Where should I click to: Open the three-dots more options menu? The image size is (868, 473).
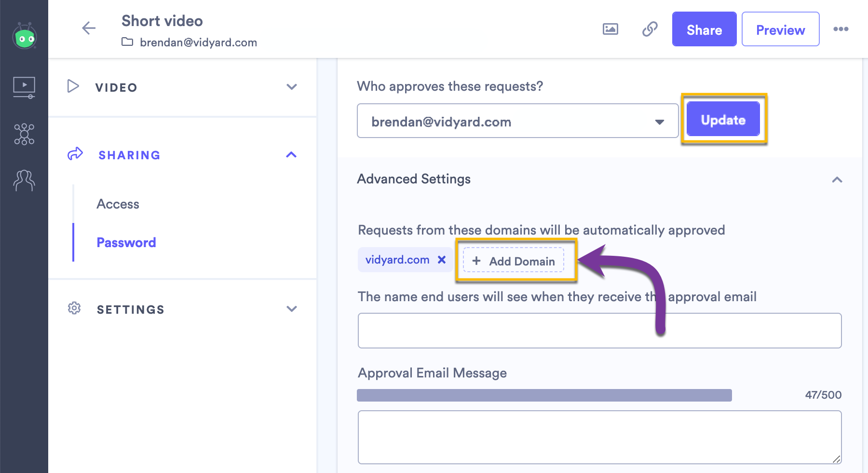841,29
